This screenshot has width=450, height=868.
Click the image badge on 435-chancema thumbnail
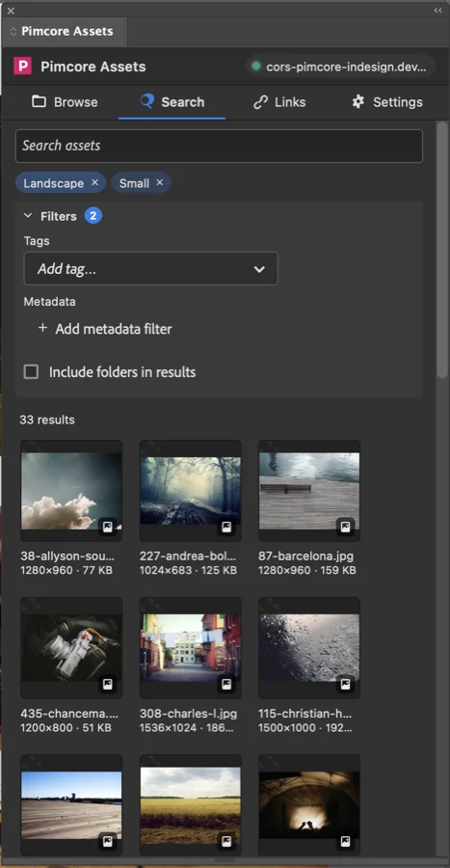[108, 684]
